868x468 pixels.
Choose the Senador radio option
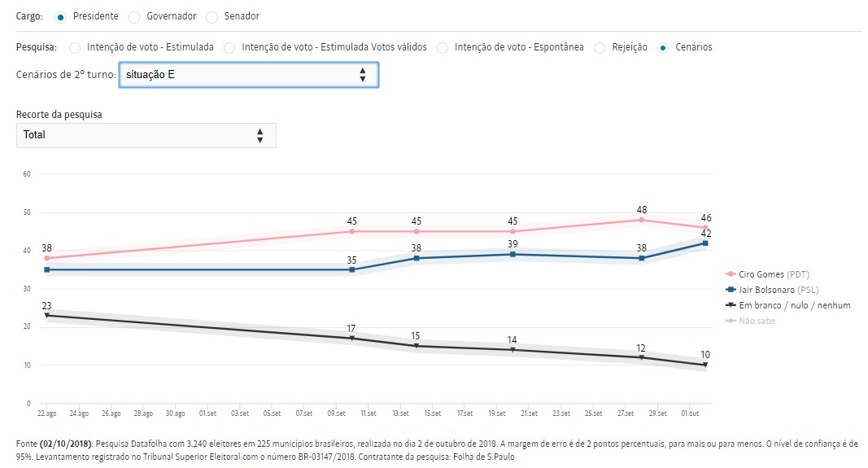click(212, 16)
